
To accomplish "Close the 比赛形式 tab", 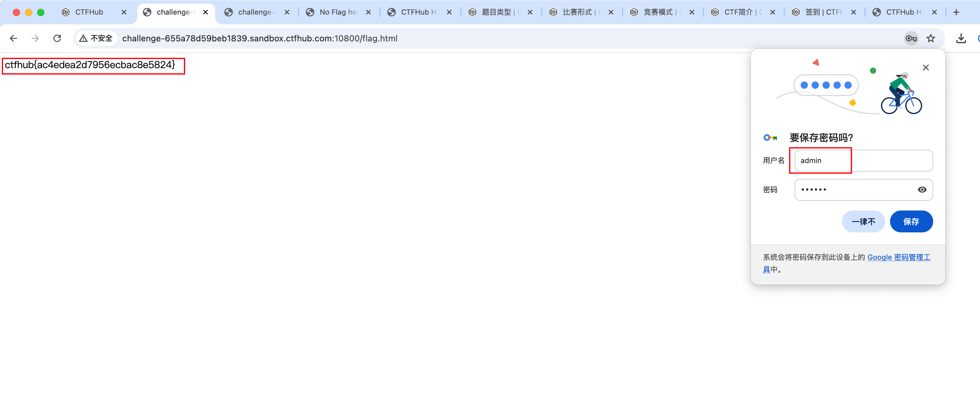I will tap(611, 12).
